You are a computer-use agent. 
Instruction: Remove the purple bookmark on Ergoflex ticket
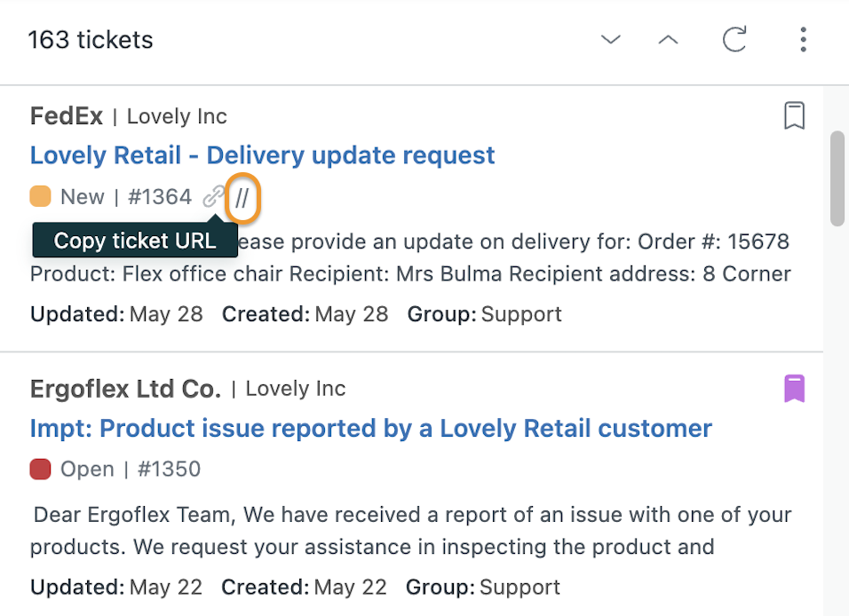pyautogui.click(x=794, y=389)
